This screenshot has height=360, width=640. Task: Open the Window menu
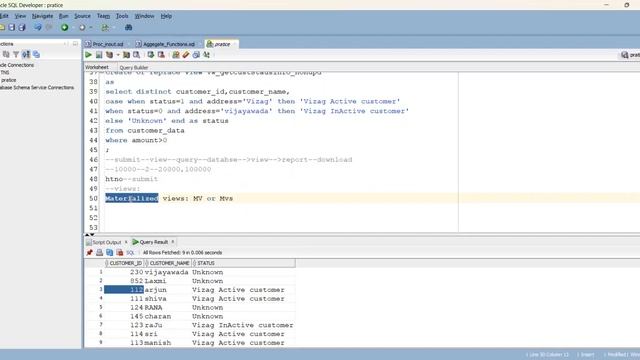pos(144,16)
